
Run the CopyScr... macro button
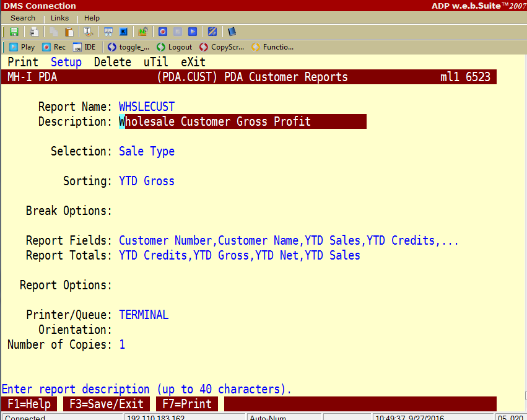tap(222, 47)
